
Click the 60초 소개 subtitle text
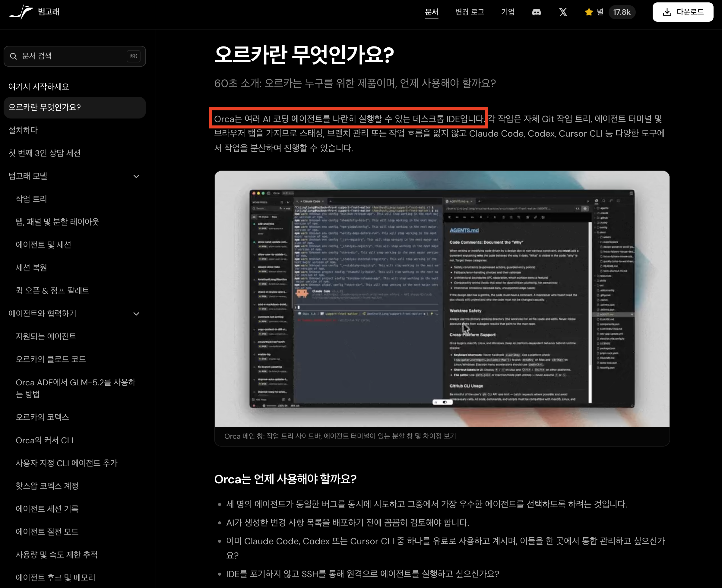355,83
